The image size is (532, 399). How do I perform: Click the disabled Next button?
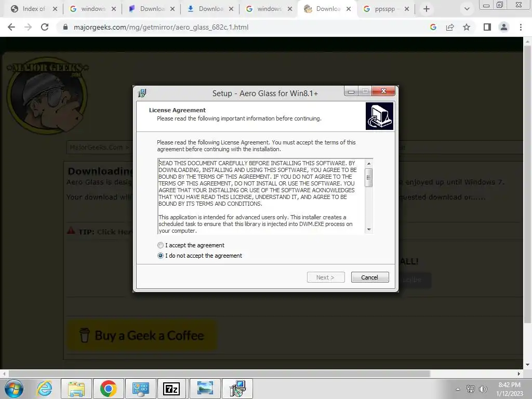tap(326, 277)
